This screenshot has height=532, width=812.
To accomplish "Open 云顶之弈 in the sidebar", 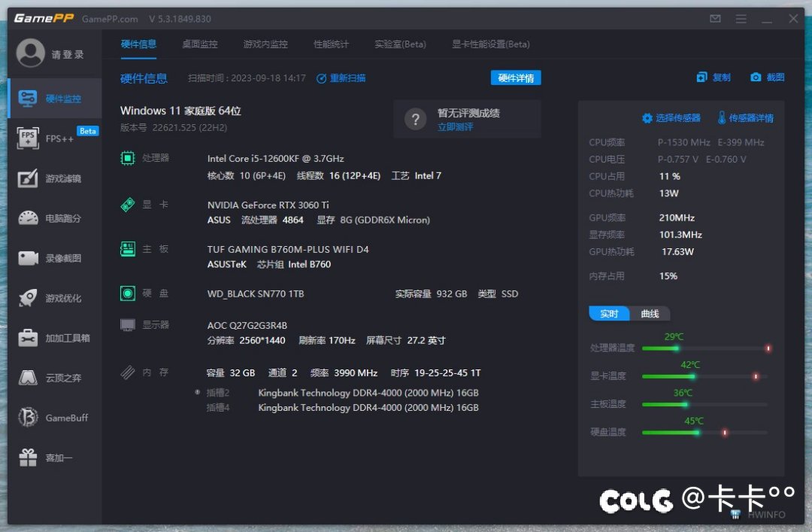I will [x=55, y=378].
